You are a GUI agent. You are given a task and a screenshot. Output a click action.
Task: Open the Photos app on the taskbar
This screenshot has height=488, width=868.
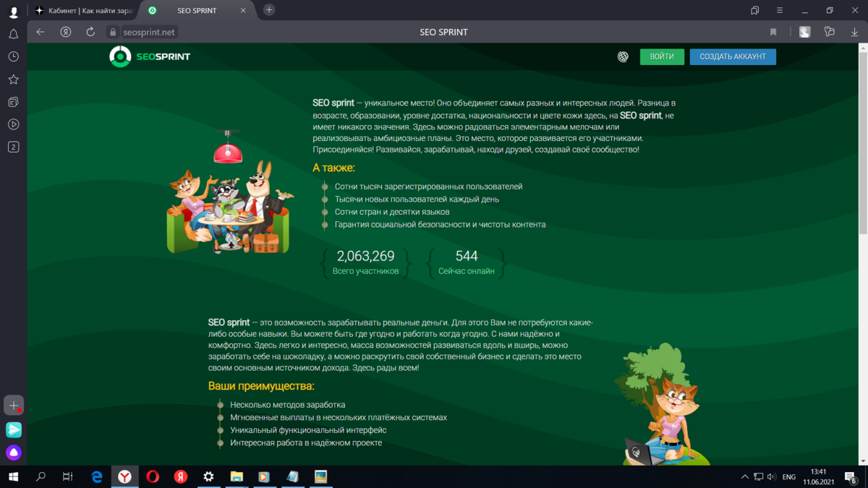tap(320, 476)
